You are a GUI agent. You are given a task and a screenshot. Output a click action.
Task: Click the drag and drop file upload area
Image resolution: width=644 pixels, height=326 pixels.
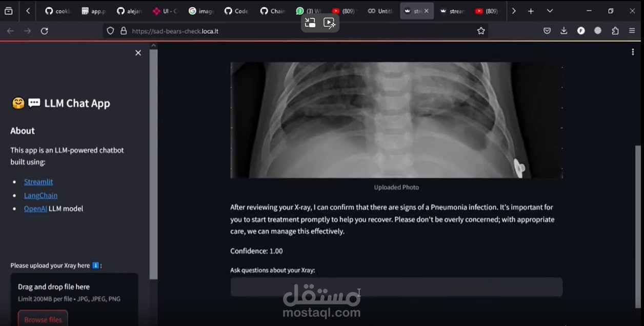(74, 299)
